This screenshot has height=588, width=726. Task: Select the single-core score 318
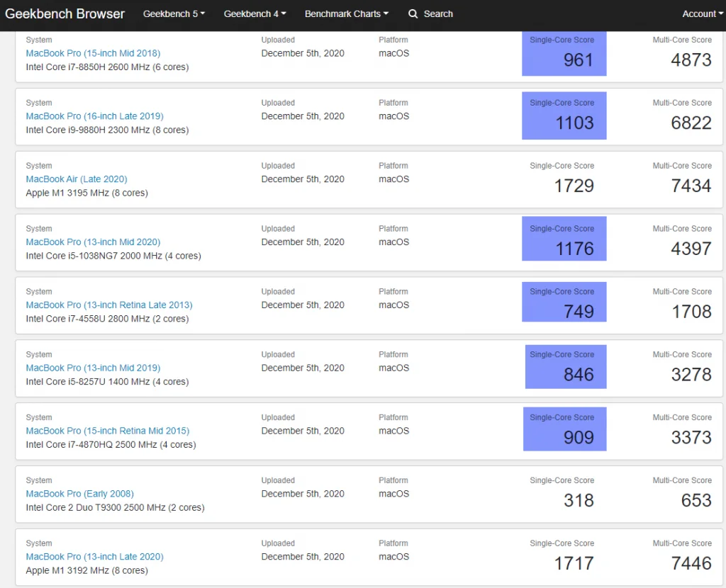click(x=579, y=501)
